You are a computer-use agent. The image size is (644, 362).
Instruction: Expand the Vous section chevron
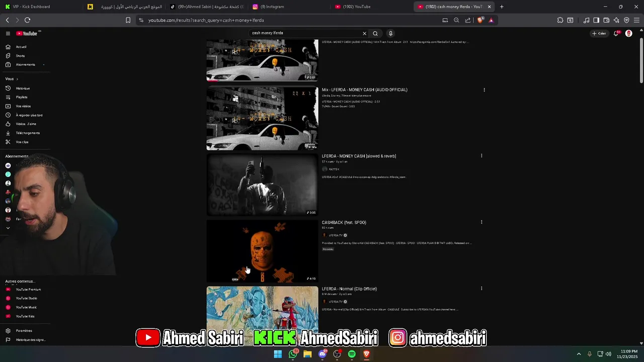(17, 79)
